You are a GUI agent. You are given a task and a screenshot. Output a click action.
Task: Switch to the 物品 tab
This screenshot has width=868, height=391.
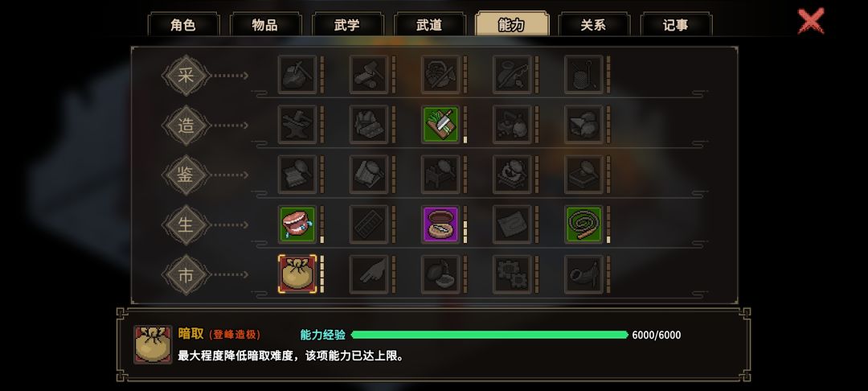(265, 25)
